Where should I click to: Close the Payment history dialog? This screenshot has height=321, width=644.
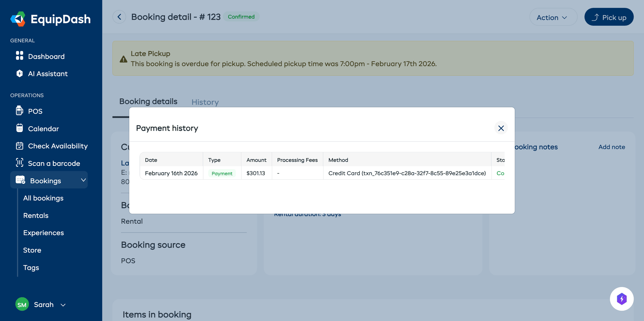[x=501, y=128]
